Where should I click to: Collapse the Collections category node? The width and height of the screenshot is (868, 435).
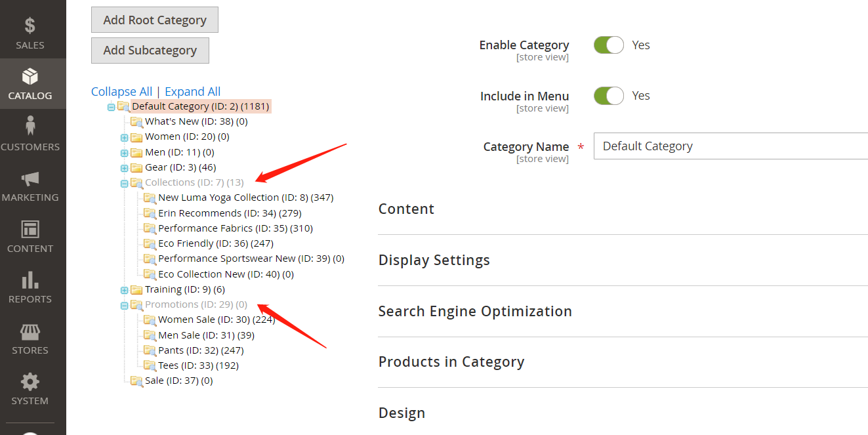[124, 183]
